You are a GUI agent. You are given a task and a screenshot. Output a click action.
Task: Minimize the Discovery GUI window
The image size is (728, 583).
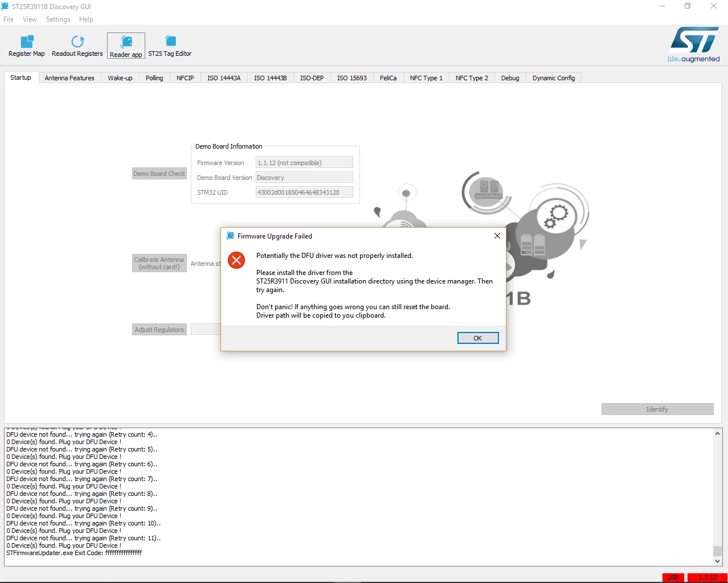662,6
